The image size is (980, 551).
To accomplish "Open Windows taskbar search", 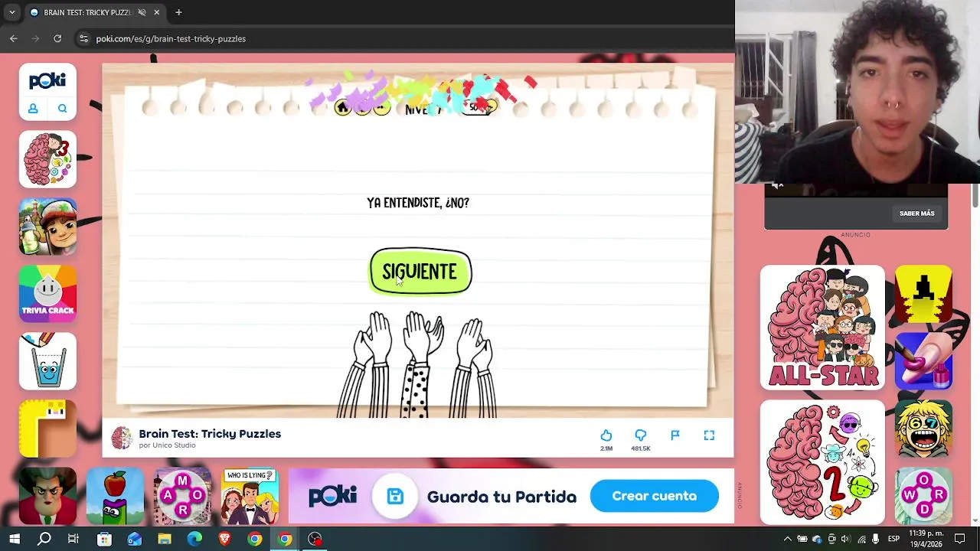I will pos(44,539).
